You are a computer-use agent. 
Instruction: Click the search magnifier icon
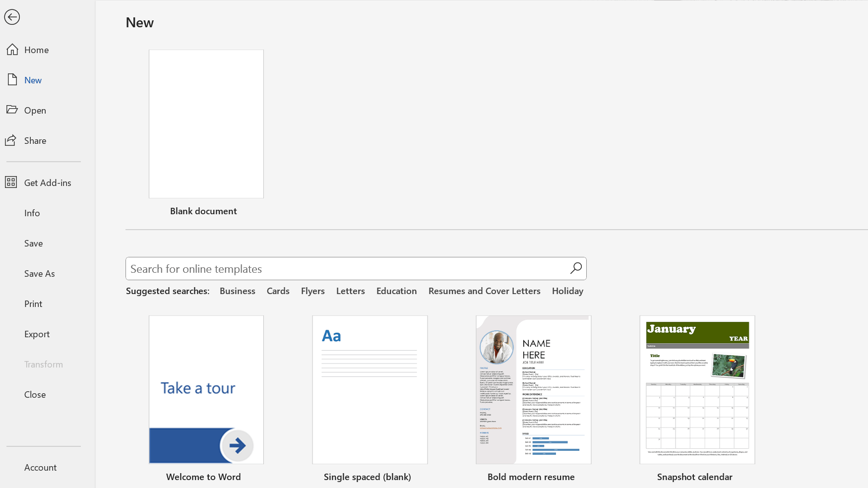pyautogui.click(x=576, y=268)
